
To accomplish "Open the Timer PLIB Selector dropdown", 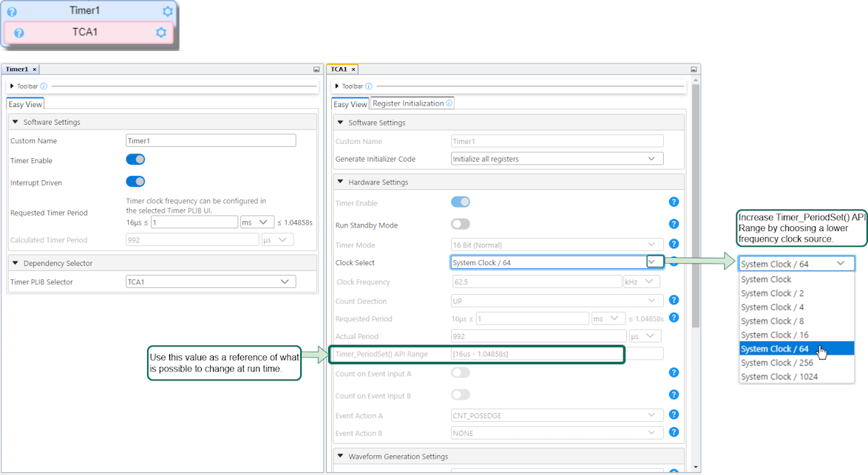I will [211, 281].
